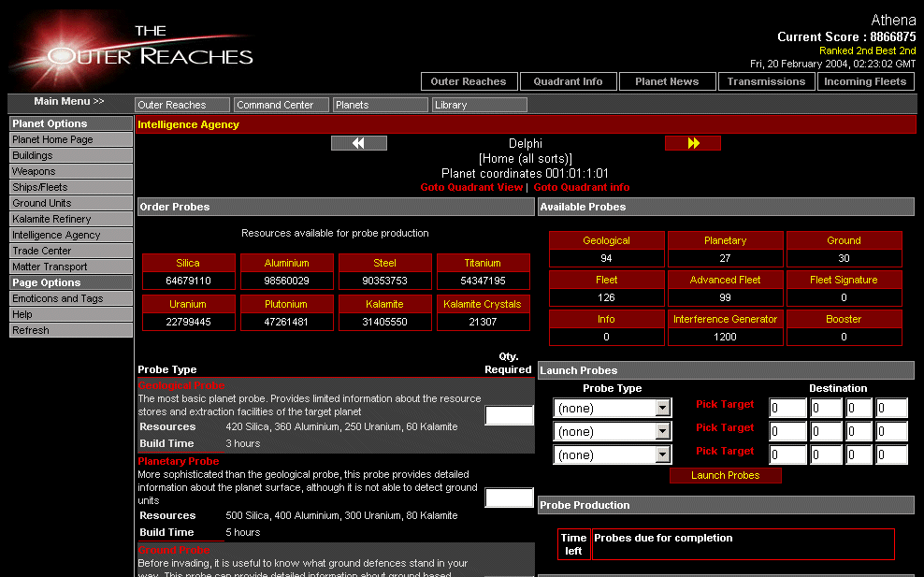The width and height of the screenshot is (924, 577).
Task: Go to Trade Center in the sidebar
Action: 71,251
